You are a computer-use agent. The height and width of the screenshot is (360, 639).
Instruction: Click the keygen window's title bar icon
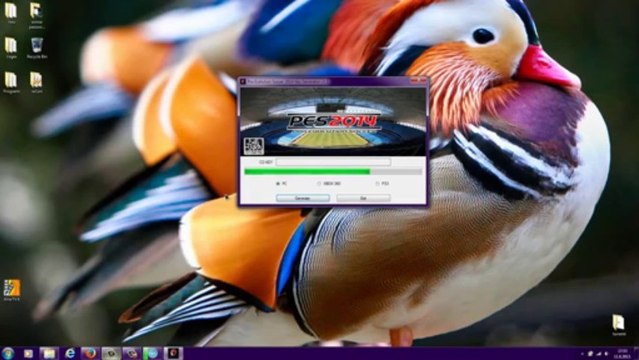[x=243, y=81]
